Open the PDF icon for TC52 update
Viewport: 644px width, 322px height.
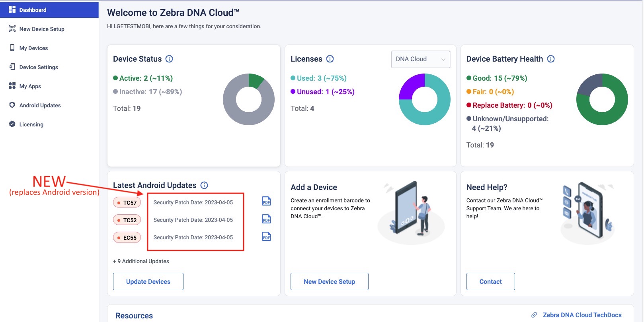(x=266, y=219)
